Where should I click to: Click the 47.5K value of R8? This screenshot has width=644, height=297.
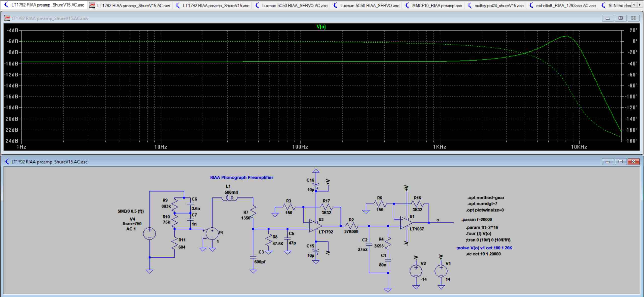coord(278,244)
